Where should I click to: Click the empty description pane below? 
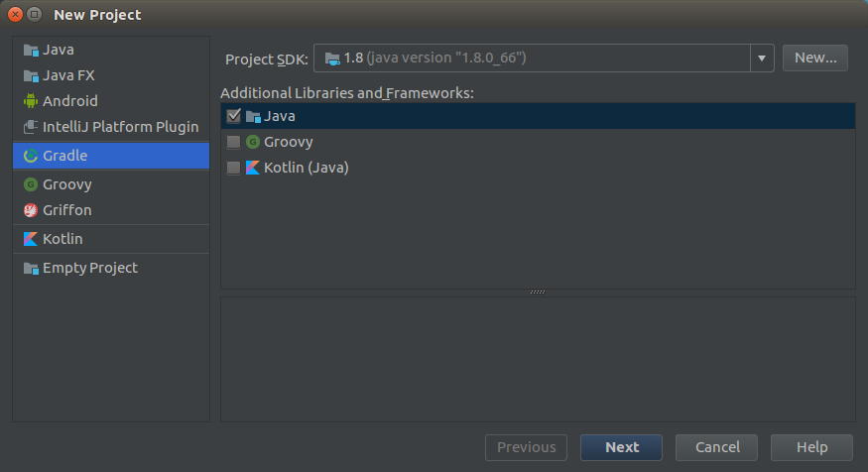(538, 359)
